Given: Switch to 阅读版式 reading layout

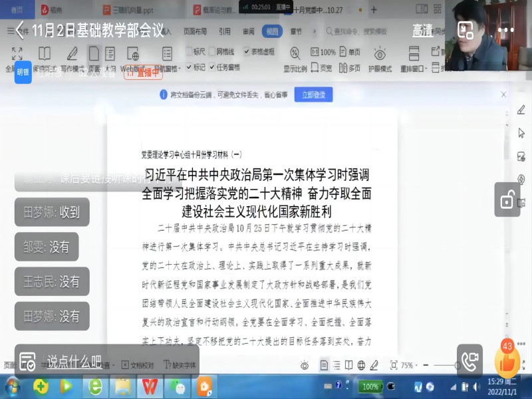Looking at the screenshot, I should tap(45, 59).
